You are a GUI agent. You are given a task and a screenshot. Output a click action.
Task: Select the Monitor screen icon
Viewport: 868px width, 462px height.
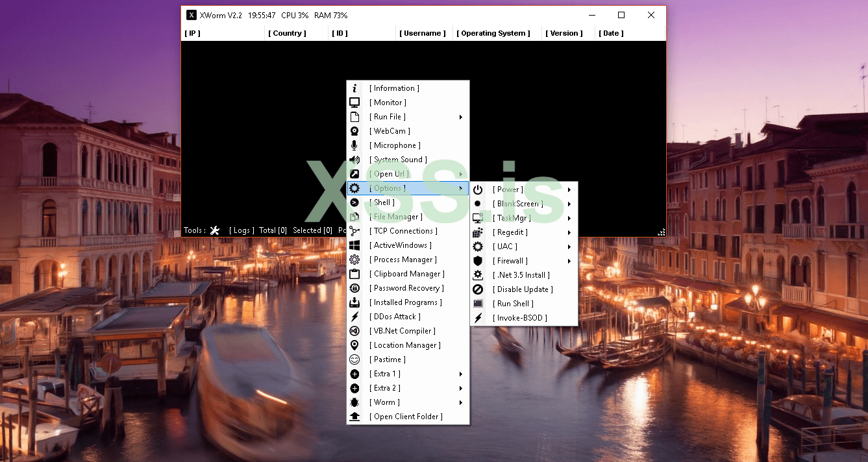coord(354,103)
